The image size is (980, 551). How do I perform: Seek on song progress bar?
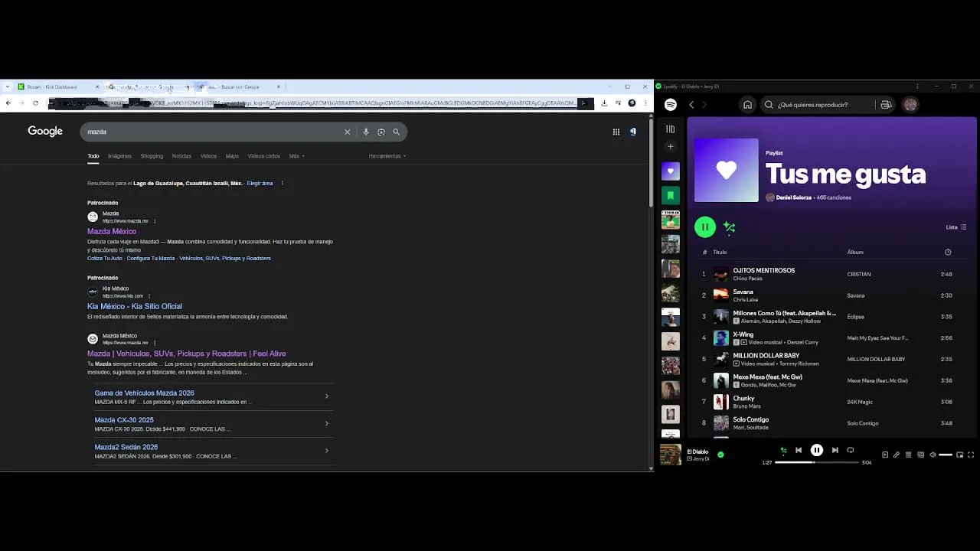tap(817, 462)
